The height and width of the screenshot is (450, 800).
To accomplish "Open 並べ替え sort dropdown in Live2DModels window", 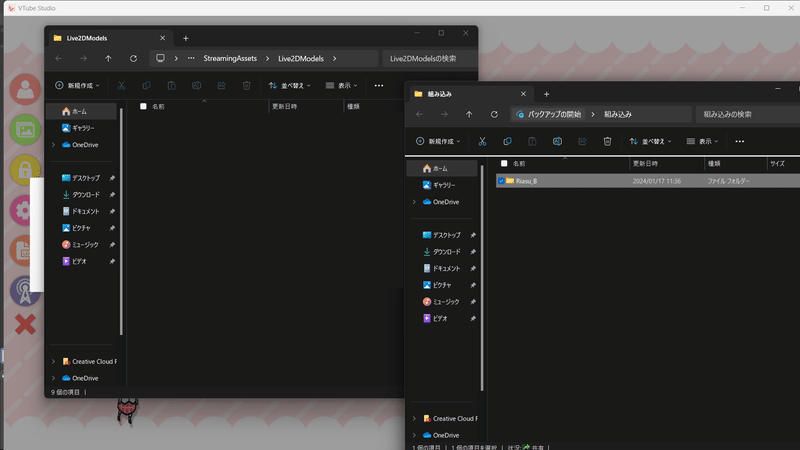I will [x=290, y=86].
